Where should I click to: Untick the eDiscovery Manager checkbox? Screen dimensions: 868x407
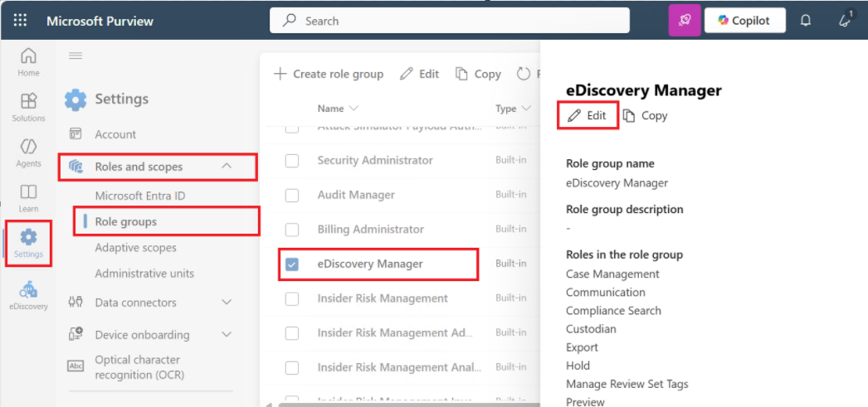pyautogui.click(x=292, y=264)
